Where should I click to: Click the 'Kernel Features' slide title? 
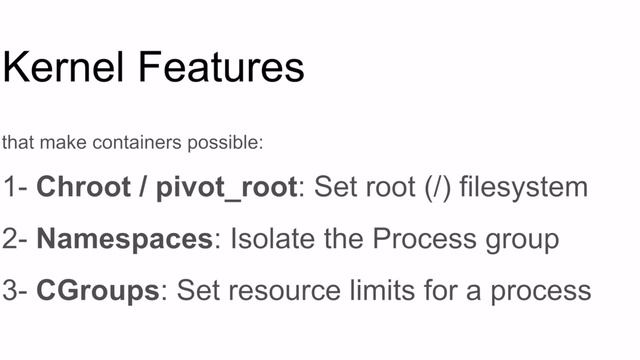(x=153, y=67)
